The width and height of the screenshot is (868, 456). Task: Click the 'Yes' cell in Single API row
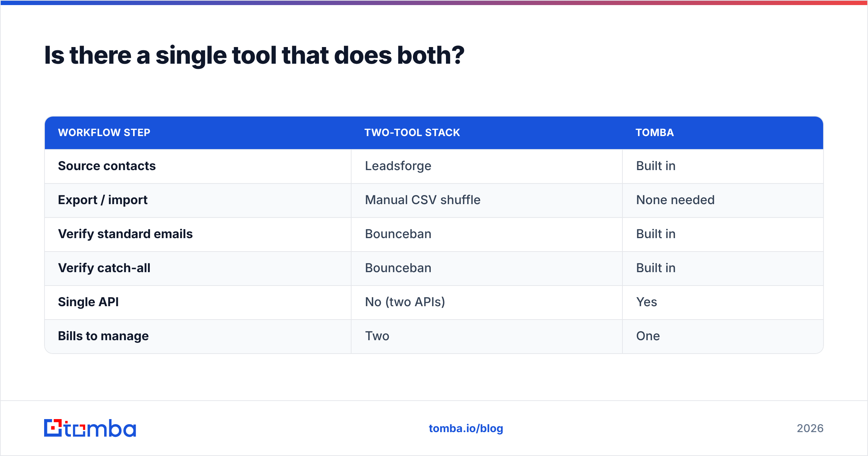pyautogui.click(x=647, y=302)
